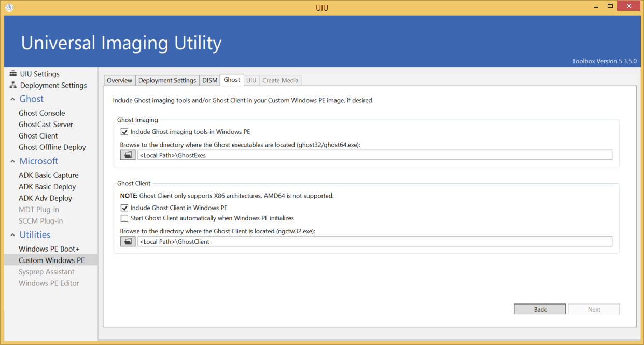Open Windows PE Editor sidebar item
The width and height of the screenshot is (644, 345).
pos(49,283)
